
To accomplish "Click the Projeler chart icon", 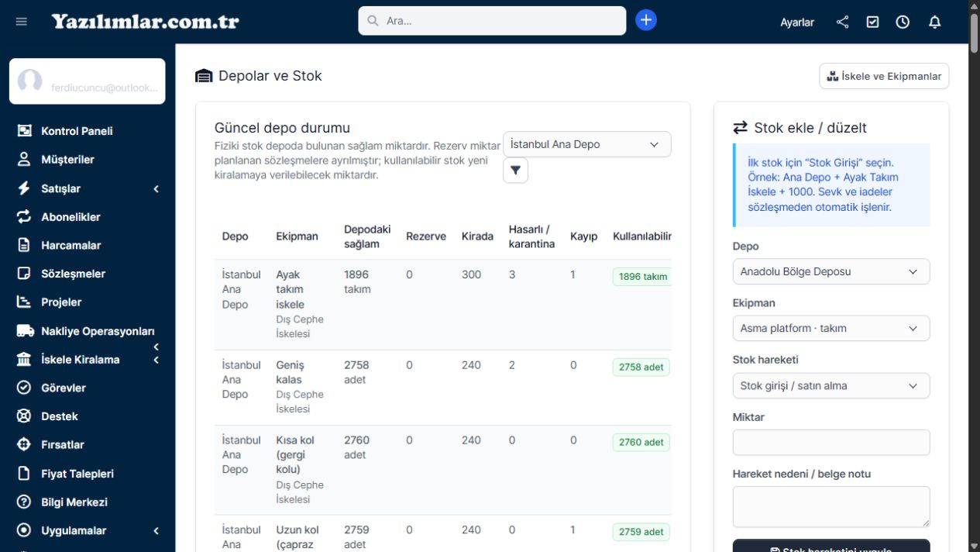I will click(x=24, y=302).
